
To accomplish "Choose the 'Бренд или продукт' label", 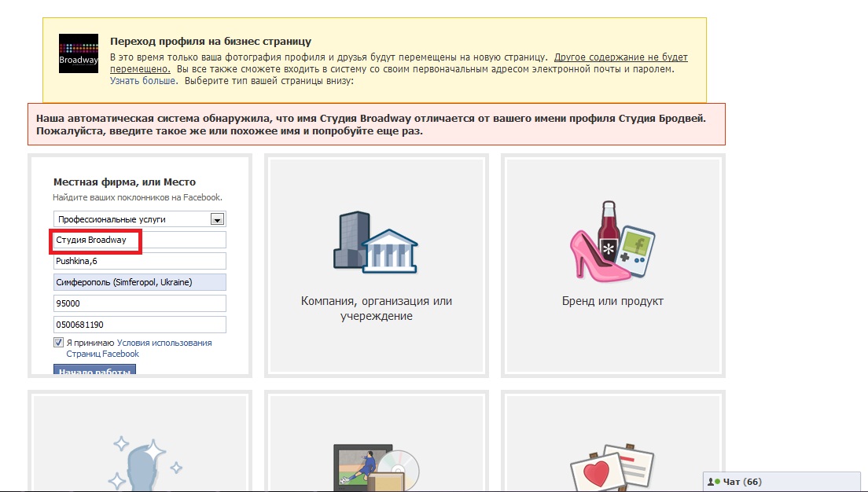I will [612, 301].
